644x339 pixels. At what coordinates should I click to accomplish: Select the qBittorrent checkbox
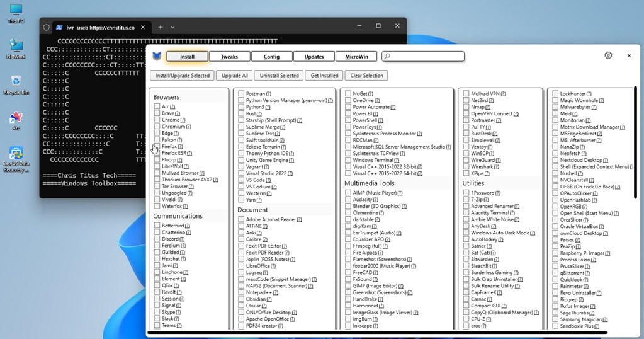point(555,272)
